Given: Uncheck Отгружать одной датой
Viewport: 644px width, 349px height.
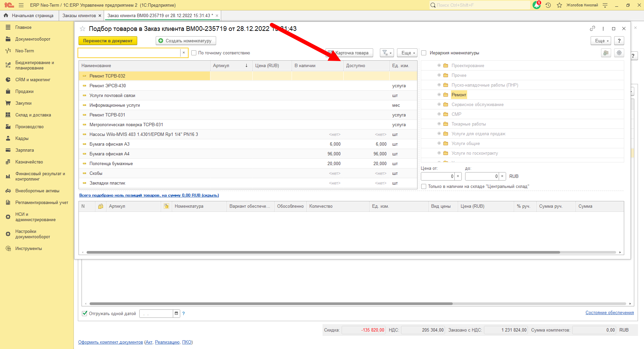Looking at the screenshot, I should tap(85, 313).
